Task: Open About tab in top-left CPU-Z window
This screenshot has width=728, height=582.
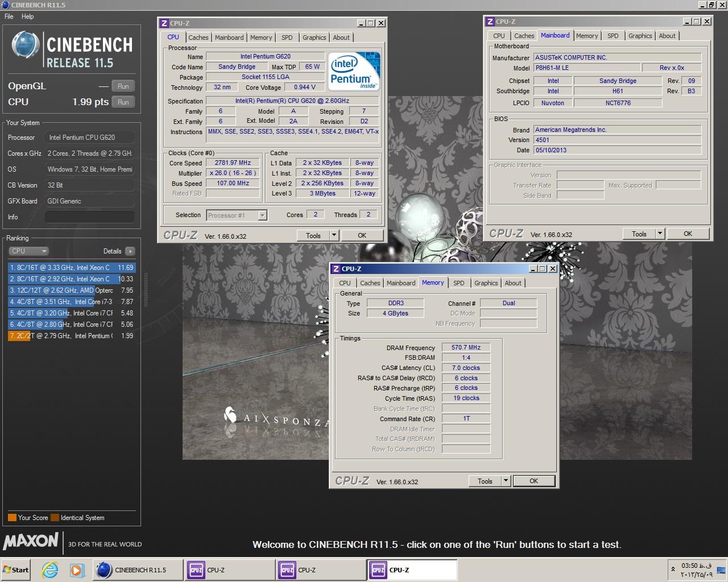Action: (x=341, y=38)
